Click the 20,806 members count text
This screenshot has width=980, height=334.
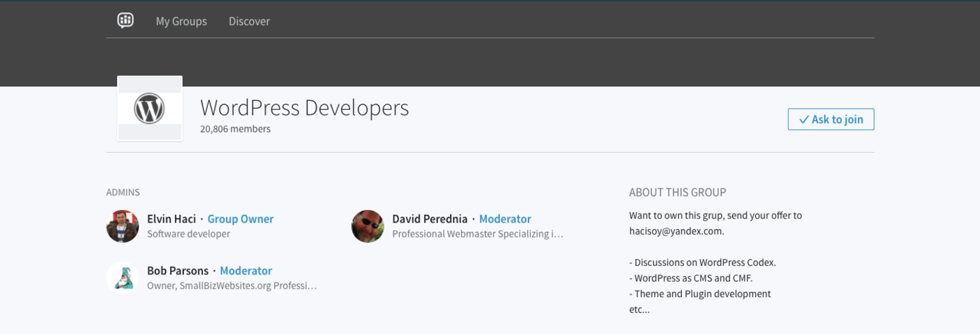coord(235,129)
